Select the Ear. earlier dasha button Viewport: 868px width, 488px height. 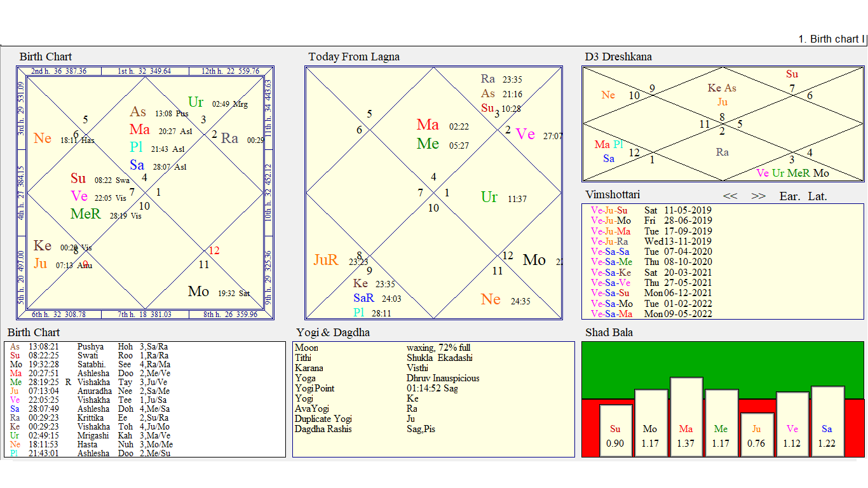click(790, 196)
